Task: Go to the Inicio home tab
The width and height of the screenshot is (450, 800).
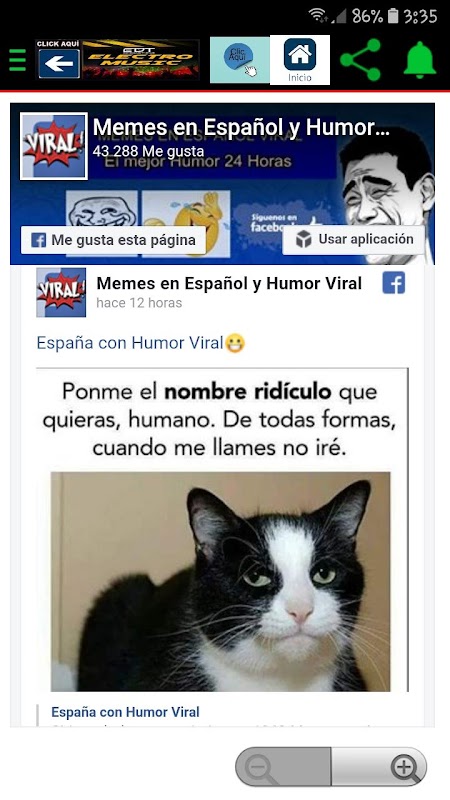Action: pos(300,60)
